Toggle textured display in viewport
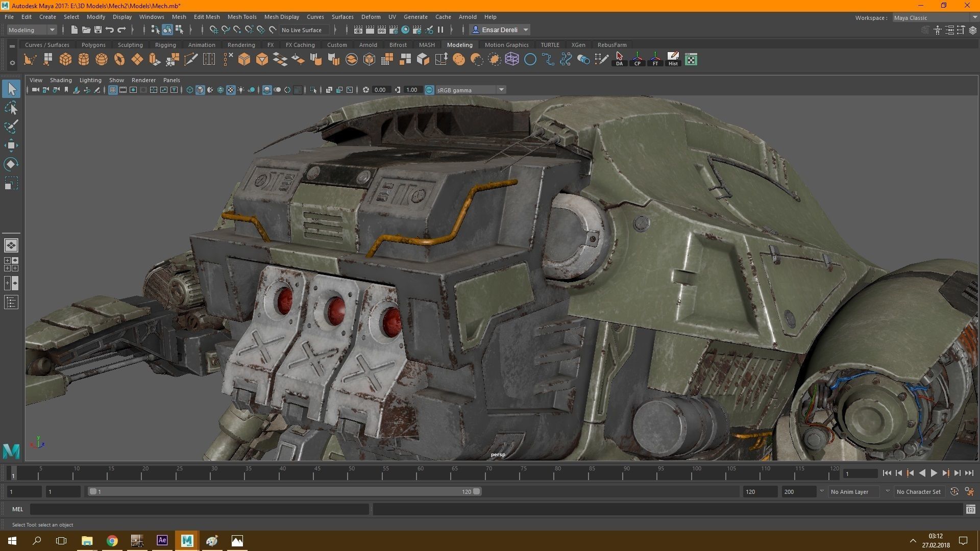 (231, 90)
